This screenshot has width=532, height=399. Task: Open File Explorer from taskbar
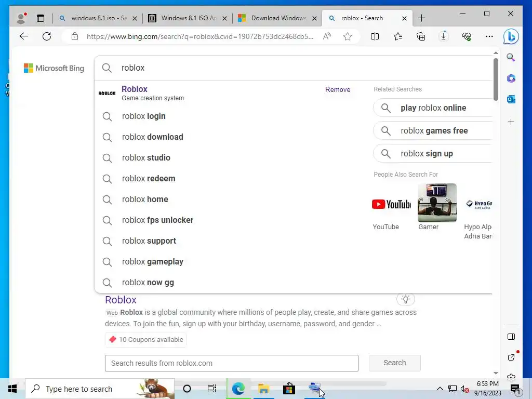(x=263, y=389)
